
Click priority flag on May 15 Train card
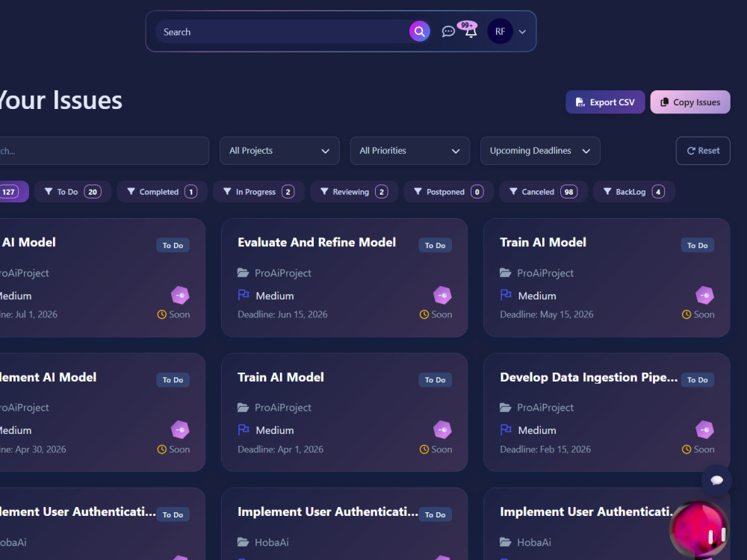pyautogui.click(x=506, y=295)
